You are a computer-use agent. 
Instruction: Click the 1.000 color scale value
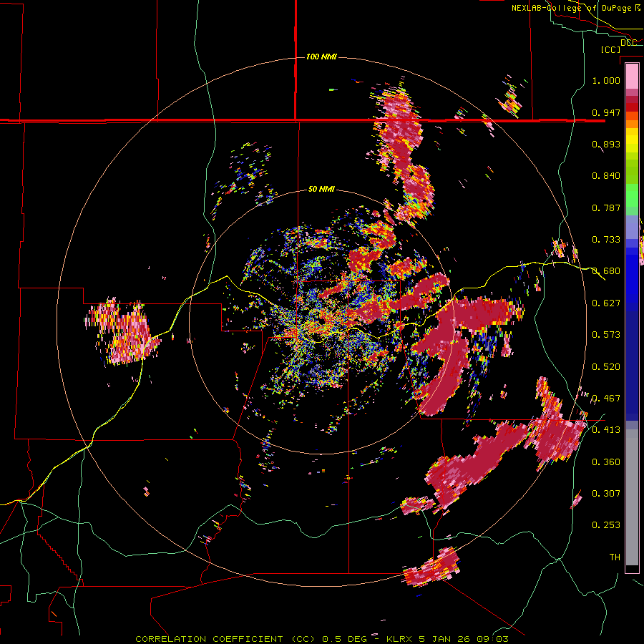(606, 80)
